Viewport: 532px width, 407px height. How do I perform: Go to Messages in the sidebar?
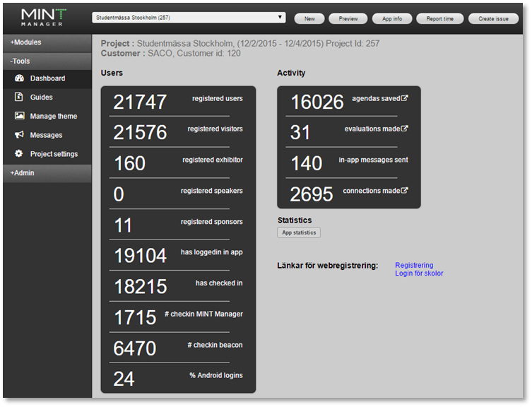click(47, 135)
